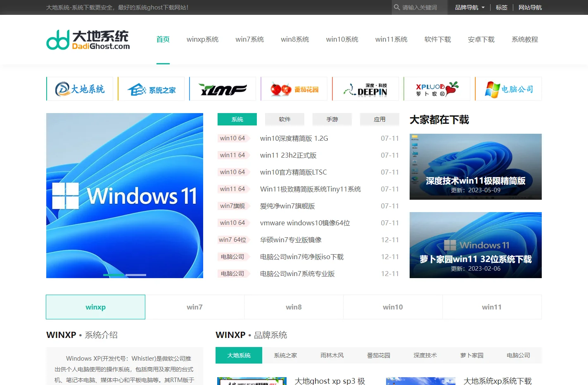Open win11系统 navigation item
Screen dimensions: 588x385
click(x=391, y=39)
